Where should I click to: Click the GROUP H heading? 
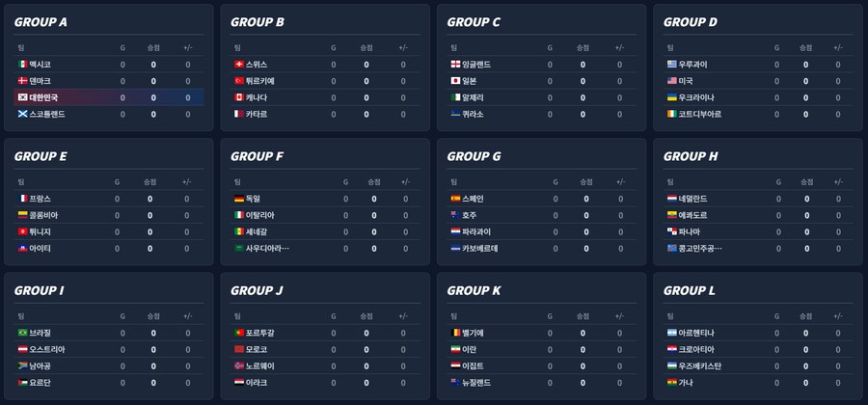691,156
